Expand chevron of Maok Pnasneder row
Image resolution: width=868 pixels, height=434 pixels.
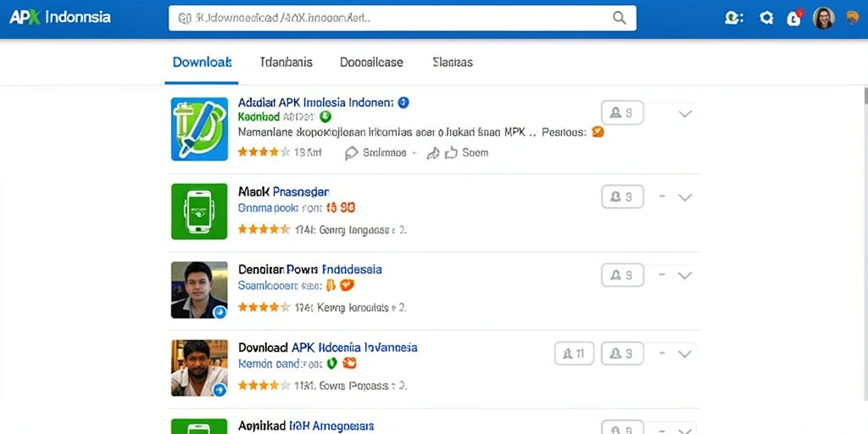(685, 197)
